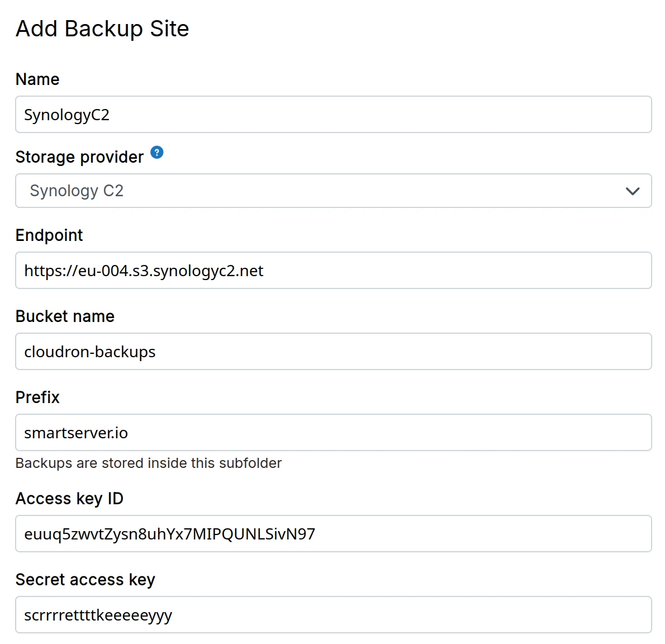Open the Storage provider tooltip question mark
665x644 pixels.
pyautogui.click(x=157, y=153)
